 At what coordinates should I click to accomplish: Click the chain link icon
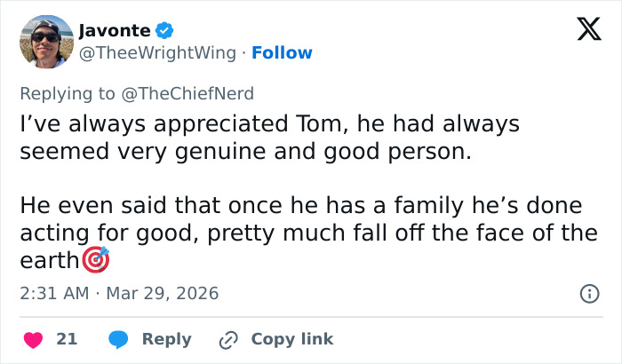(229, 339)
